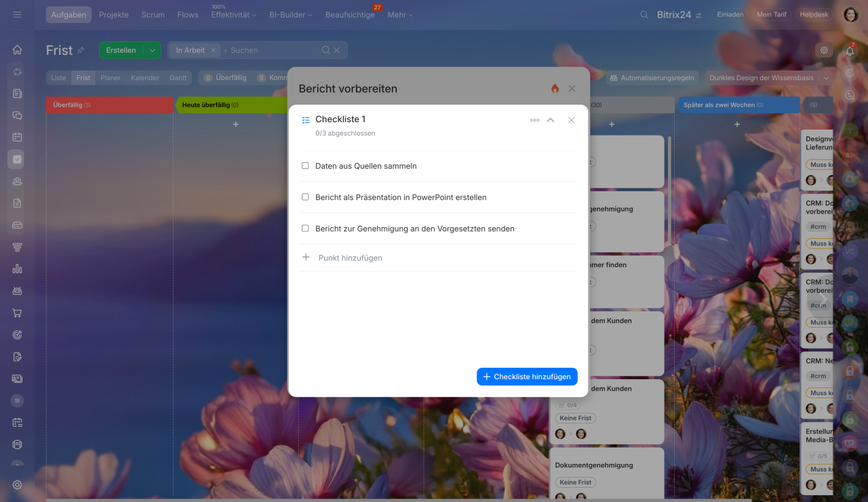Open Mein Tarif

point(772,14)
